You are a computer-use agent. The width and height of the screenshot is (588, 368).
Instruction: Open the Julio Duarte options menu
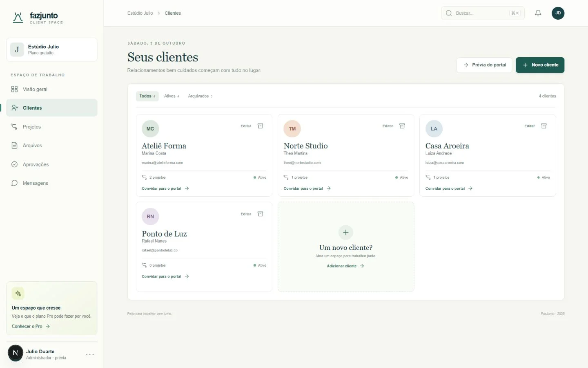coord(90,354)
